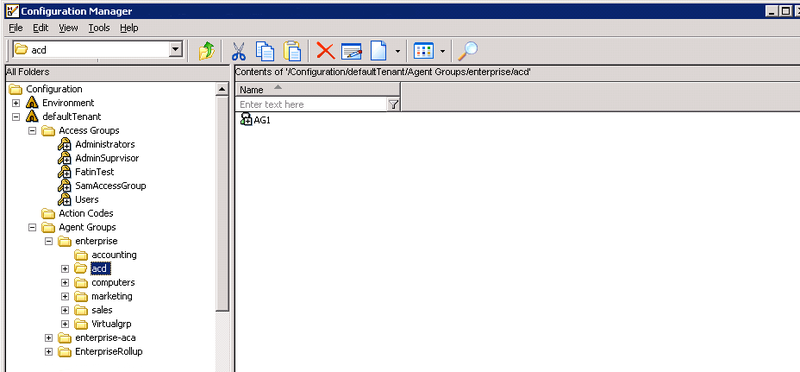Image resolution: width=800 pixels, height=372 pixels.
Task: Click the Up One Level folder icon
Action: pos(207,51)
